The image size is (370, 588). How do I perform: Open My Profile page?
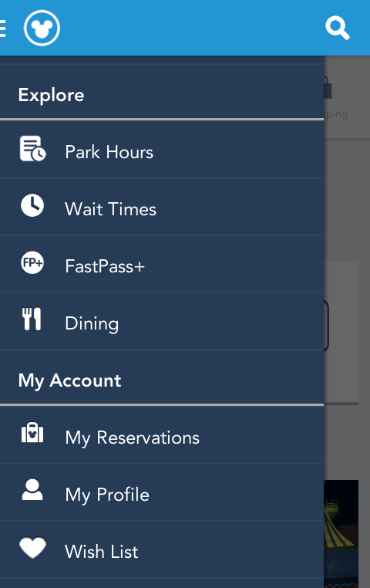[162, 493]
